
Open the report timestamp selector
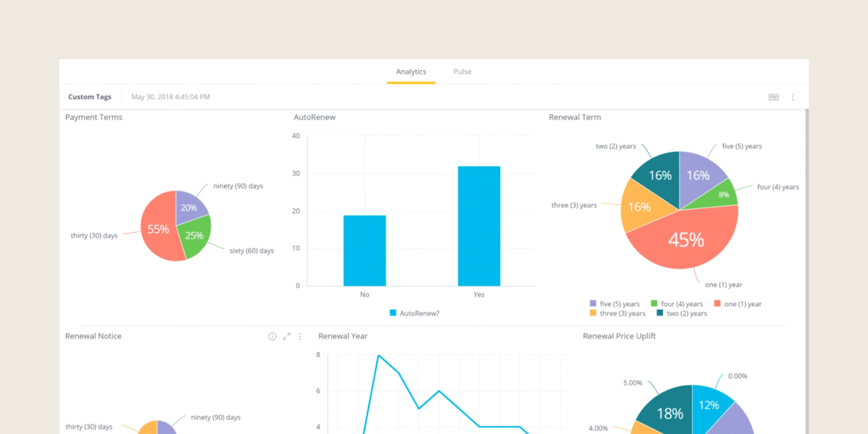[170, 97]
